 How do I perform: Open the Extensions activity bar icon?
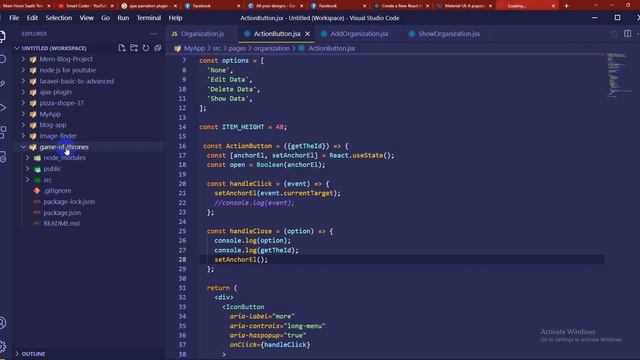(x=2, y=132)
